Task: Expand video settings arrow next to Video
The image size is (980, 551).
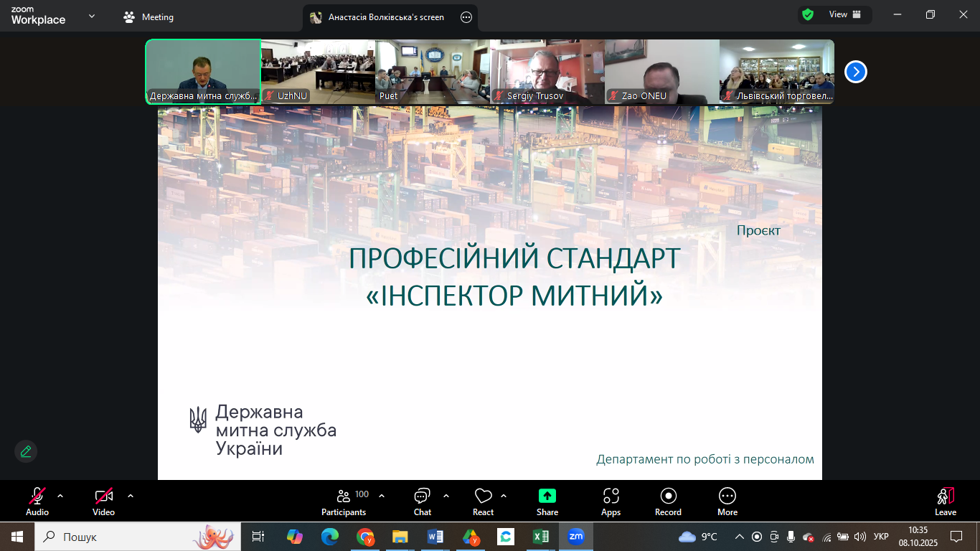Action: 131,496
